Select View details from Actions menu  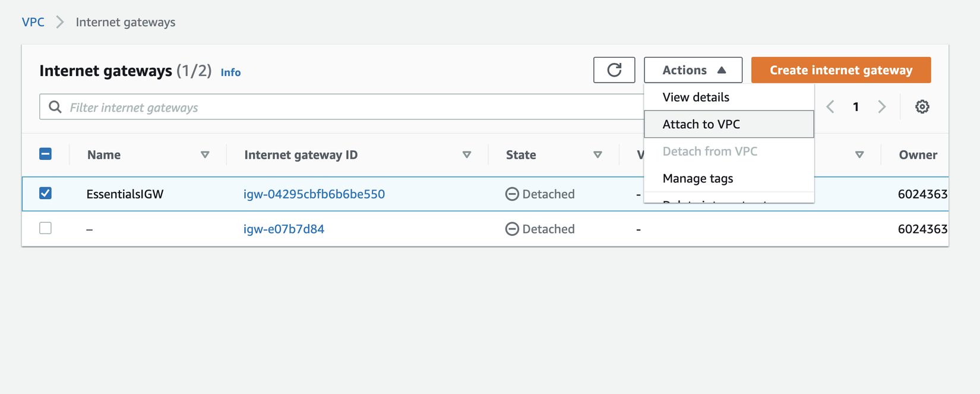click(696, 97)
